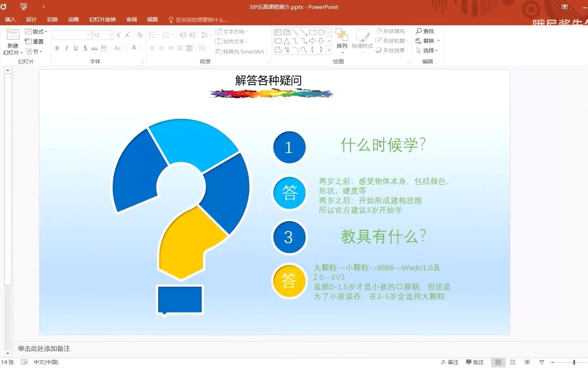The image size is (588, 368).
Task: Select the Right Arrow block shape
Action: (x=312, y=41)
